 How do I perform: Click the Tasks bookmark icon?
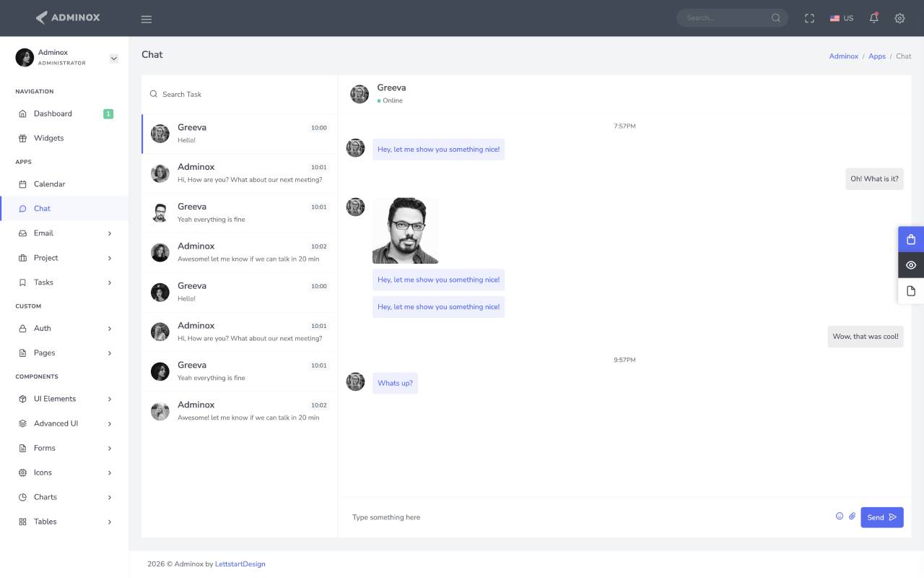22,282
